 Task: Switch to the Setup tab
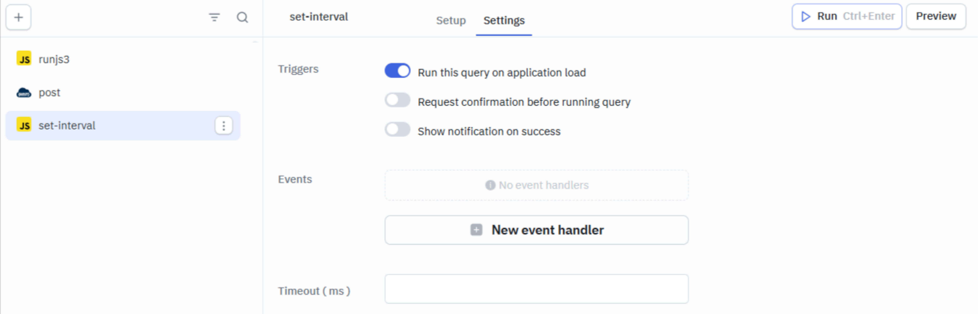click(x=451, y=20)
